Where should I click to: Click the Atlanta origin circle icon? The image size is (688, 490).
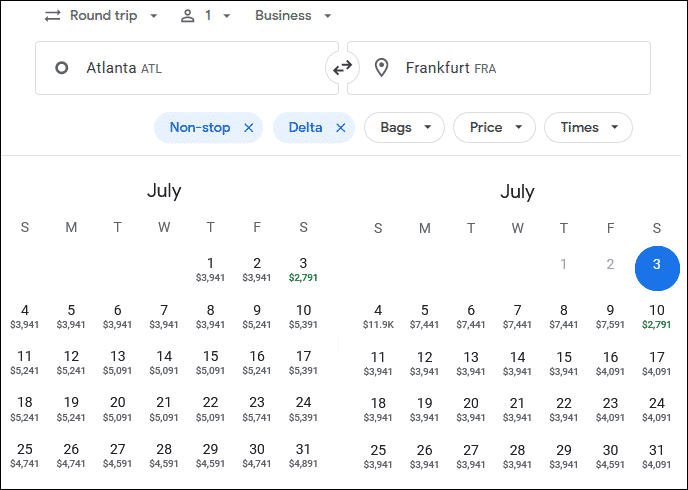(61, 68)
